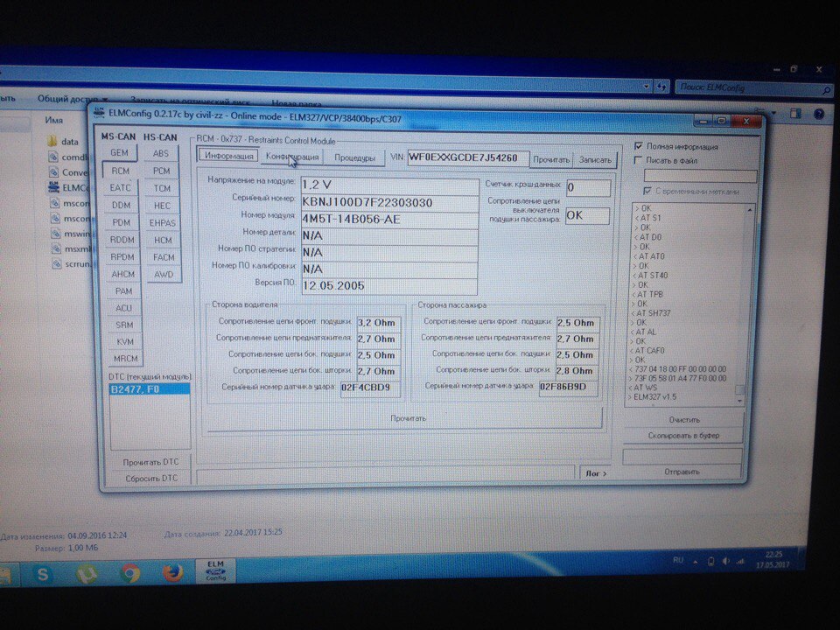Click the command input above Отправить
Viewport: 840px width, 630px height.
pos(682,457)
